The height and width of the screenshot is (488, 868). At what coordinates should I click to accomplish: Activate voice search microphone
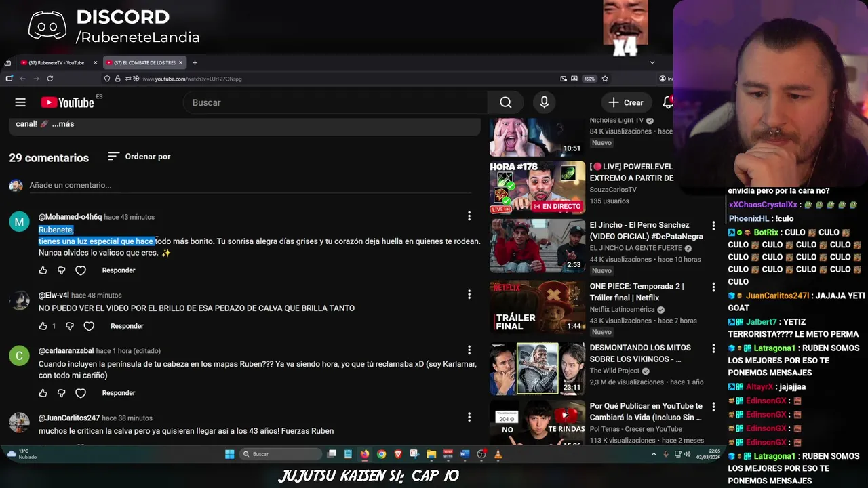click(x=544, y=102)
